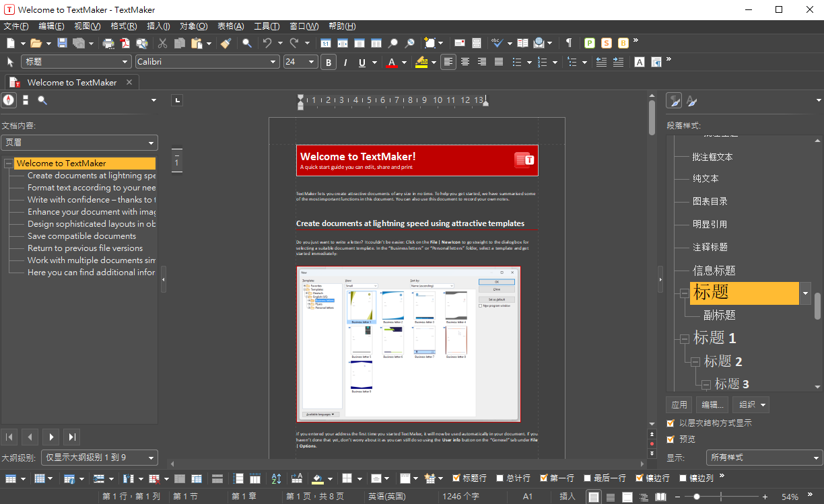The image size is (824, 504).
Task: Open the font size 24 dropdown
Action: coord(312,62)
